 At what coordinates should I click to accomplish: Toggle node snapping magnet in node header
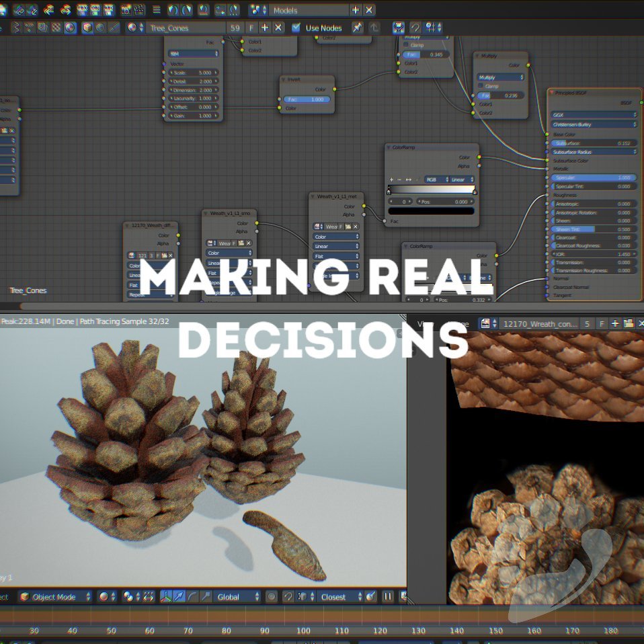click(415, 28)
